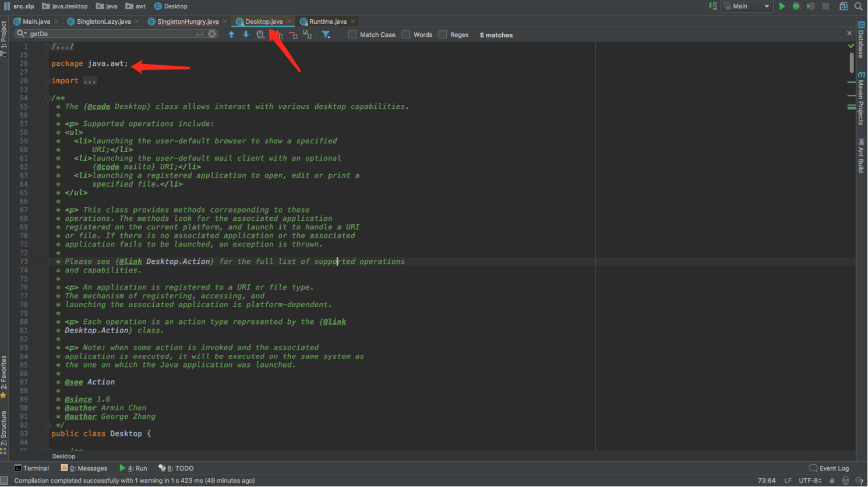Screen dimensions: 868x487
Task: Toggle read-only lock icon in status bar
Action: click(x=832, y=481)
